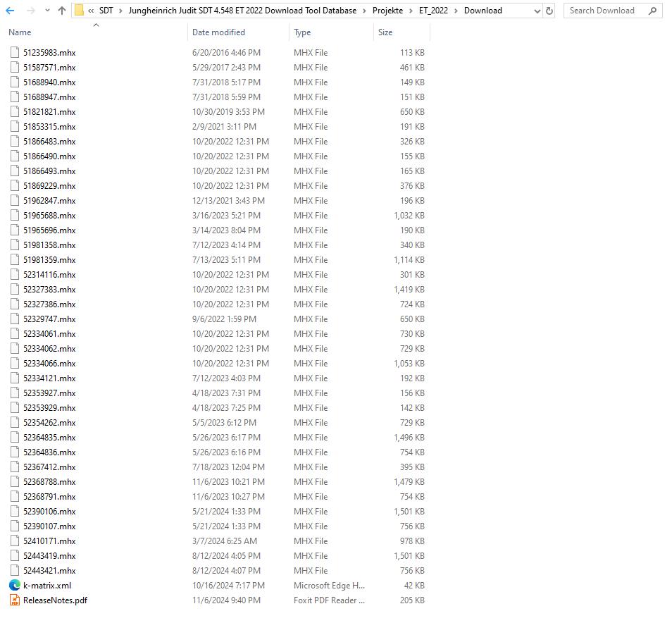Click Download breadcrumb segment
The height and width of the screenshot is (623, 672).
pyautogui.click(x=483, y=11)
